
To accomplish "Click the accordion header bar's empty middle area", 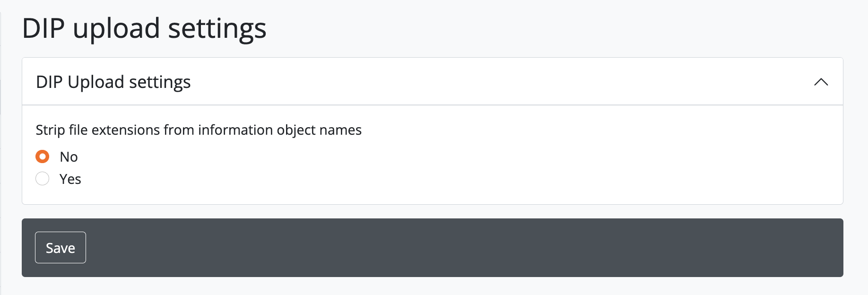I will (x=473, y=82).
